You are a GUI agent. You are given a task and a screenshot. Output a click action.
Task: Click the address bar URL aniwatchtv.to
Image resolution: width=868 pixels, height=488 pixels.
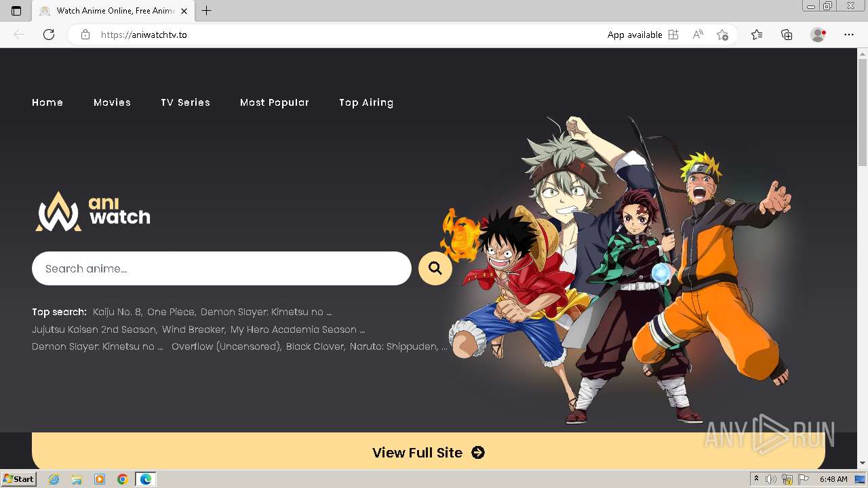click(144, 35)
